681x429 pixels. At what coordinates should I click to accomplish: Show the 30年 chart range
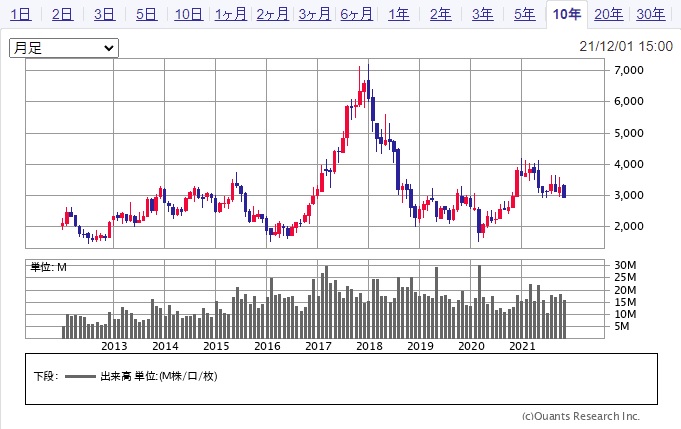[651, 14]
